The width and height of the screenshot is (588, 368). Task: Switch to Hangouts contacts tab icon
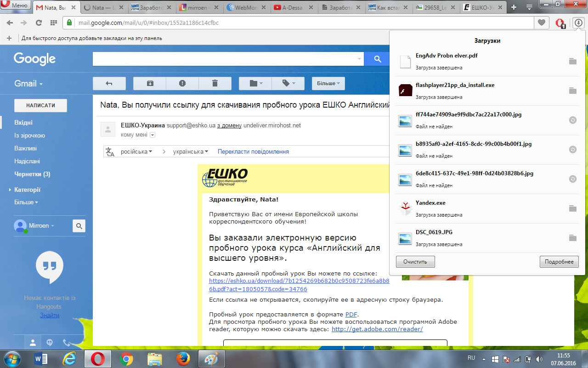coord(33,342)
